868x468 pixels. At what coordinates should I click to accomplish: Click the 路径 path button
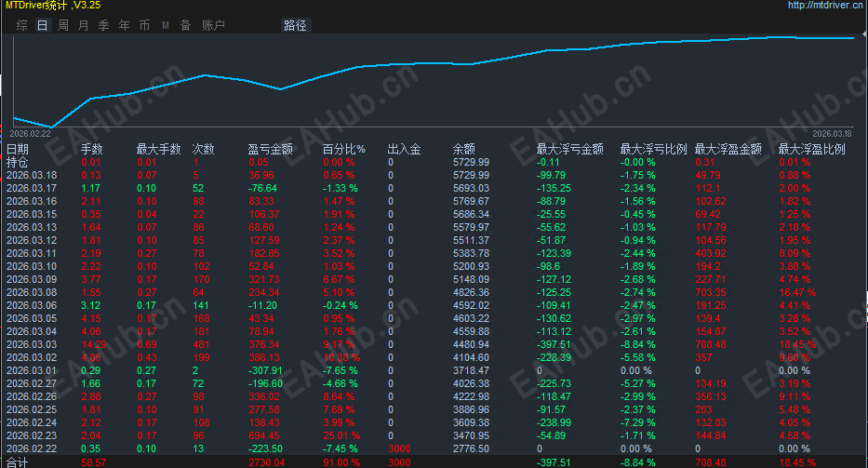295,25
